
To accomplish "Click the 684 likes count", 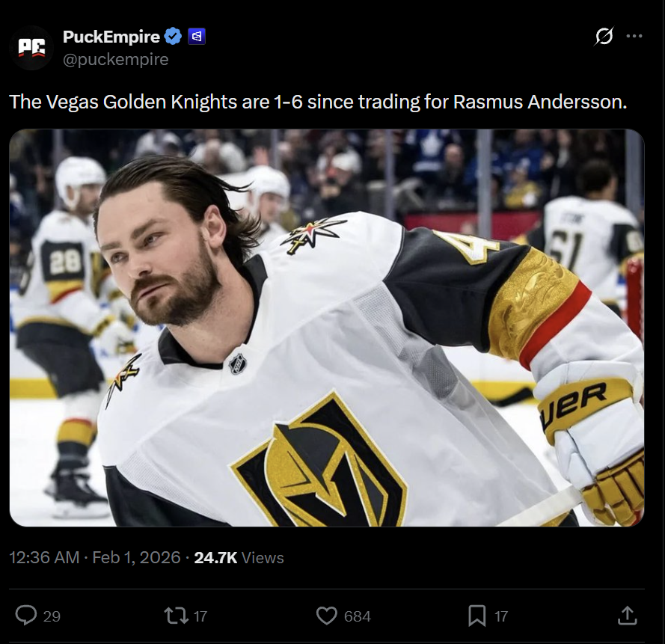I will point(357,616).
